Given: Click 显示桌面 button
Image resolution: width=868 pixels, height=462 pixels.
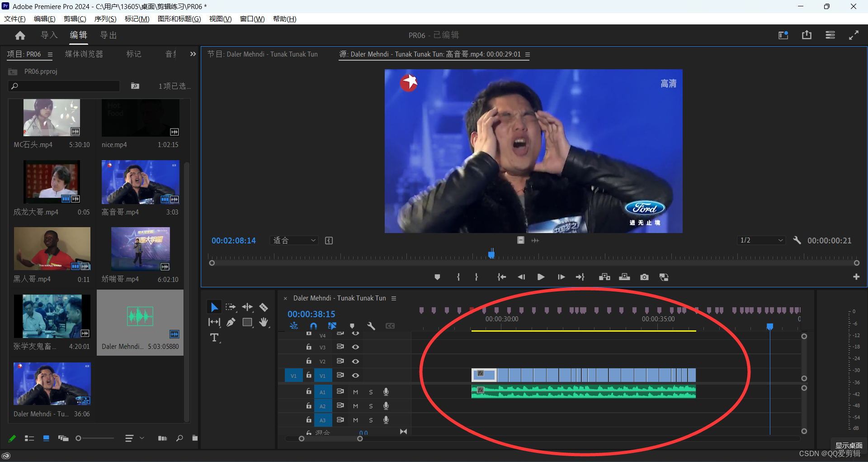Looking at the screenshot, I should 849,445.
